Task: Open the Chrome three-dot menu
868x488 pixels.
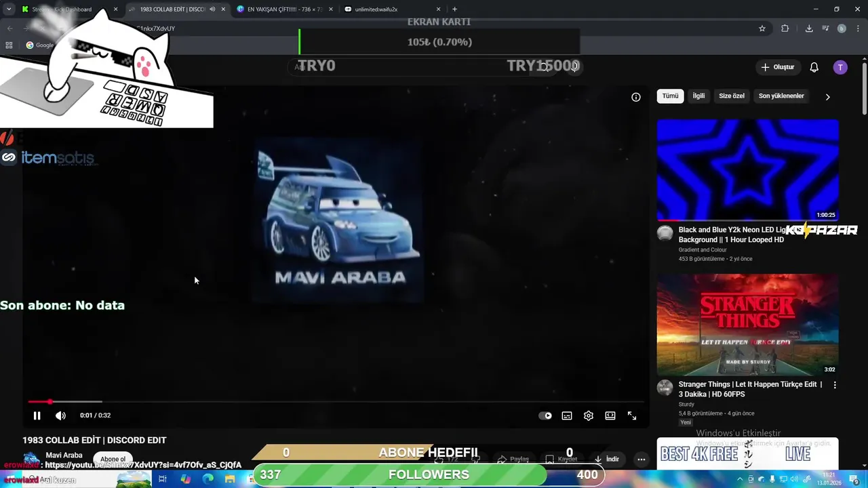Action: pos(857,28)
